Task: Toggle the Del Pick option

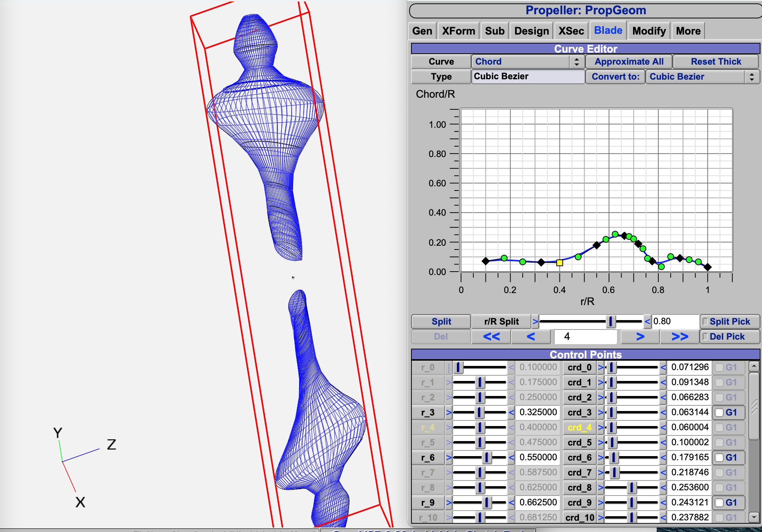Action: [x=705, y=337]
